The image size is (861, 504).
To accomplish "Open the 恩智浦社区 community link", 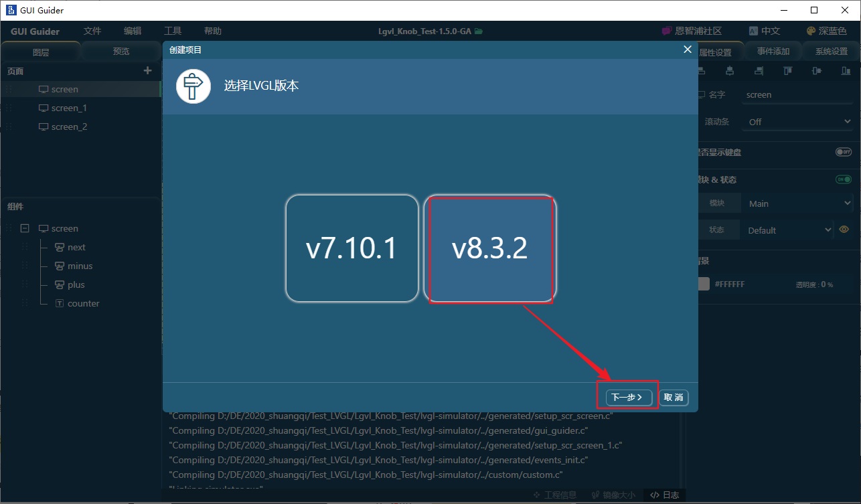I will tap(692, 31).
